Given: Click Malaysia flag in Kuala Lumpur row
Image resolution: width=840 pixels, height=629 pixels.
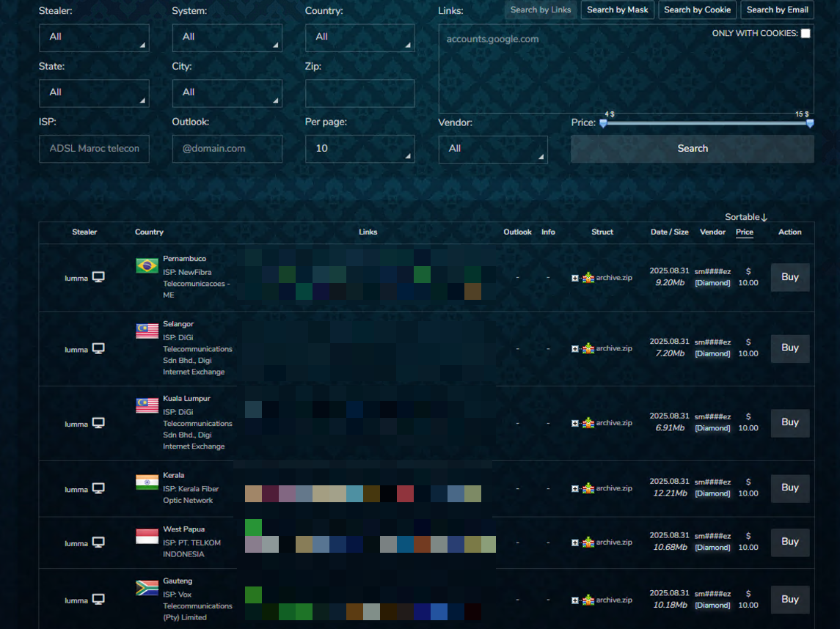Looking at the screenshot, I should 147,405.
